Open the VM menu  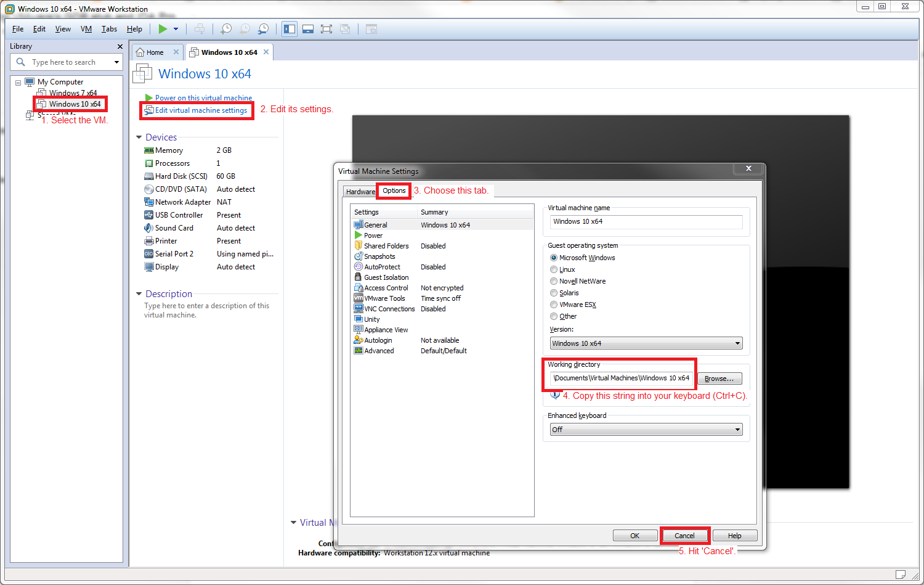pyautogui.click(x=86, y=29)
